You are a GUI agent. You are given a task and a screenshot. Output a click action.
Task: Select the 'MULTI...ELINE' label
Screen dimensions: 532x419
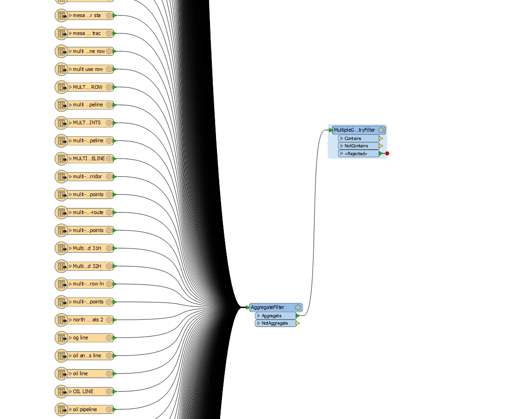(x=89, y=159)
